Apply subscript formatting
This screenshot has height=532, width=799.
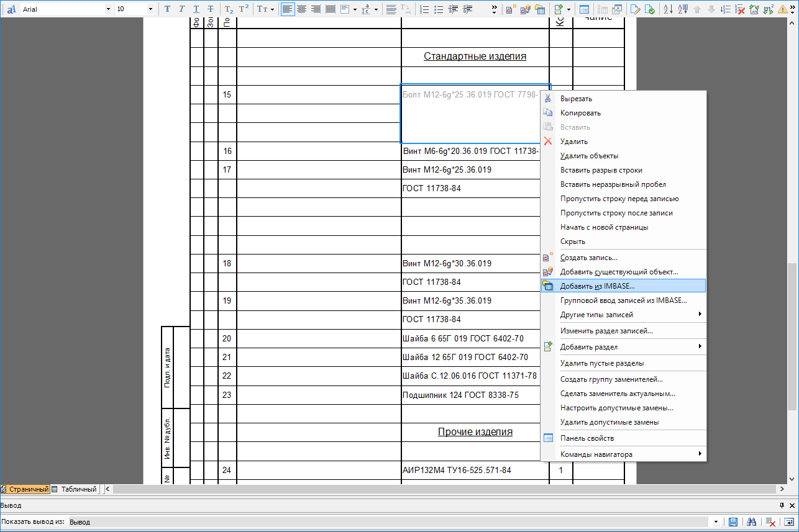pos(229,9)
